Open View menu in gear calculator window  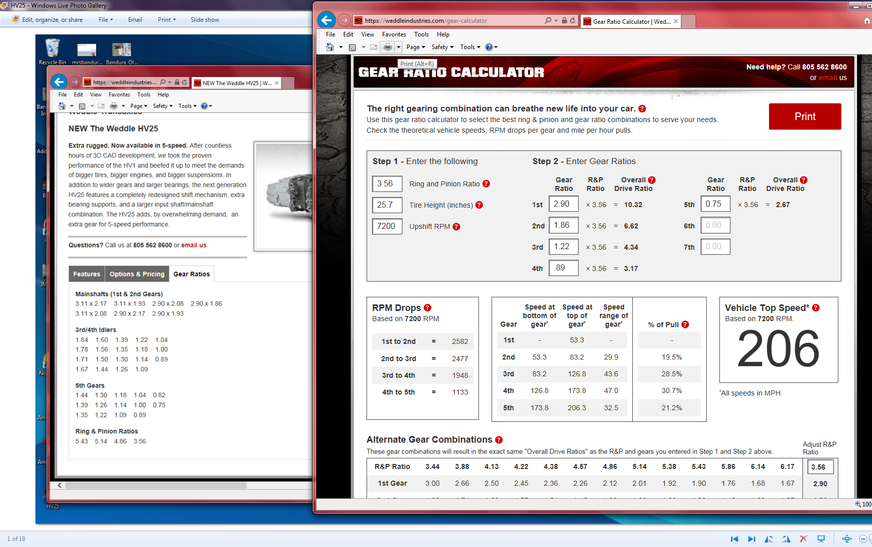pos(368,34)
